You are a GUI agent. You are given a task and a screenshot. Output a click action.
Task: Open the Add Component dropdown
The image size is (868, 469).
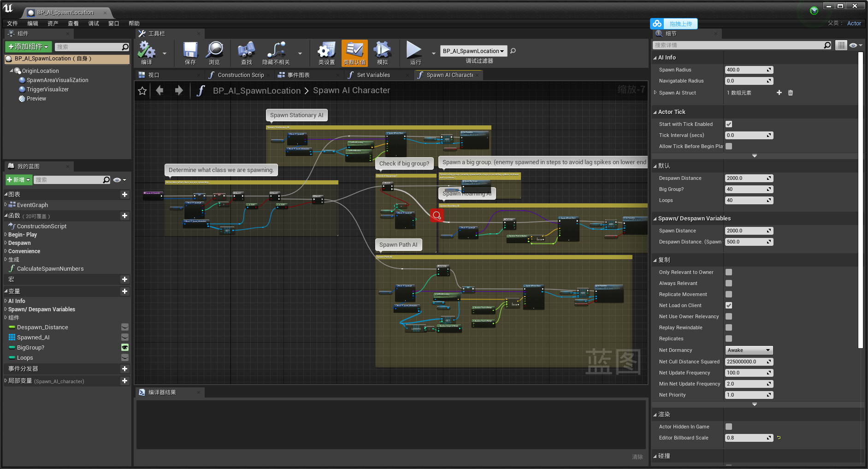coord(28,47)
